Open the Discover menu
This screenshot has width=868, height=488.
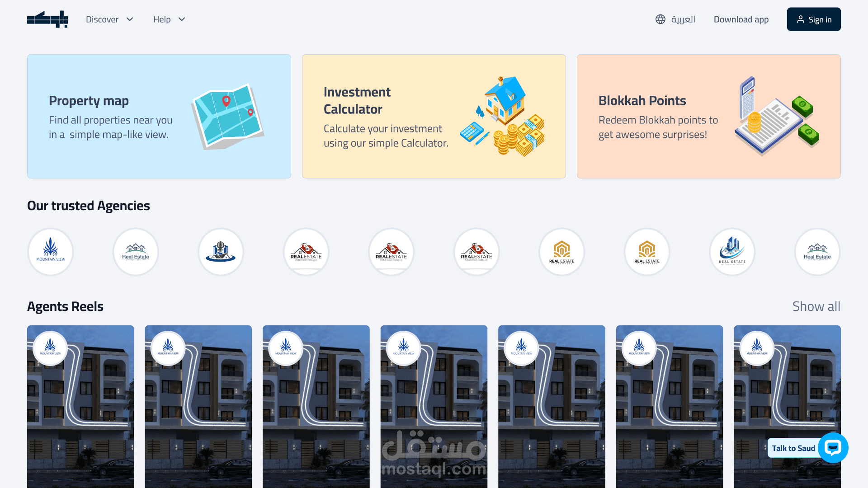point(110,19)
